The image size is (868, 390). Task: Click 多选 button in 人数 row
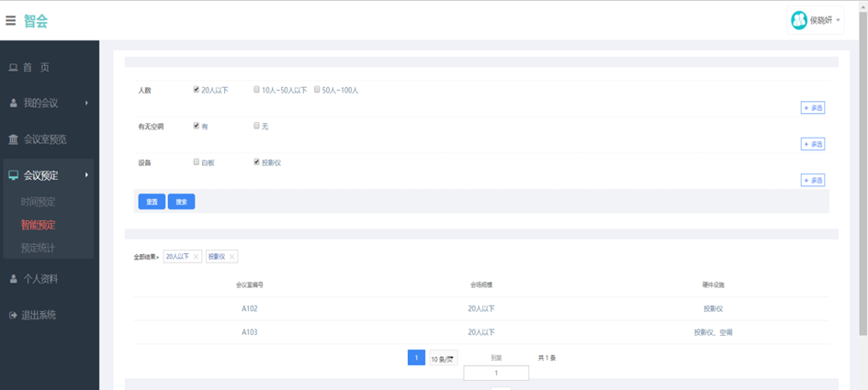[x=813, y=108]
